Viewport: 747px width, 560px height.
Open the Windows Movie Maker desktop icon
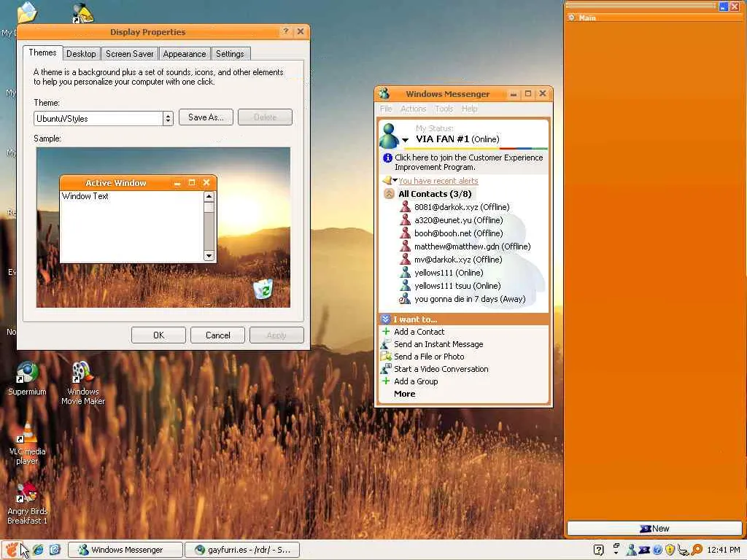(x=83, y=383)
